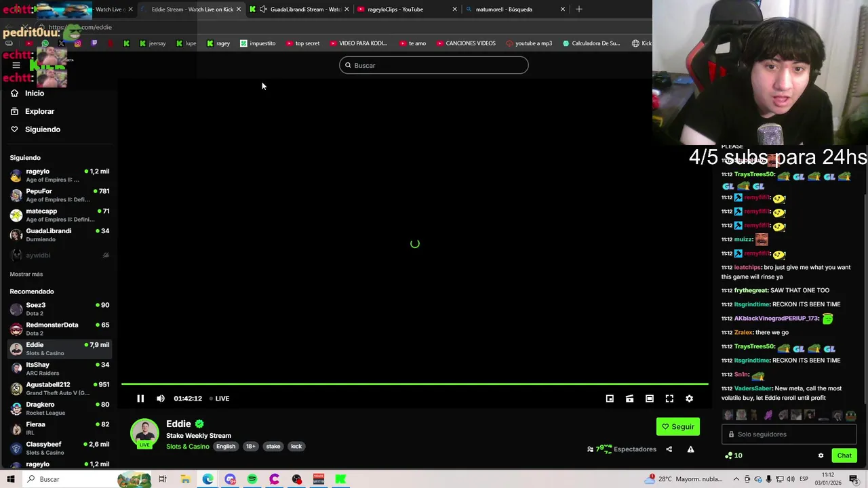Open the youtube a mp3 bookmark

pyautogui.click(x=529, y=43)
